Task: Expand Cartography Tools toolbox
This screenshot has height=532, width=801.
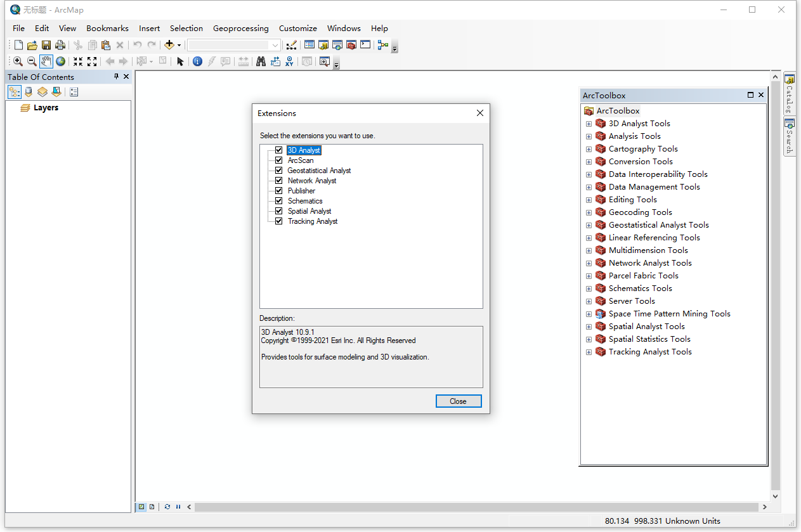Action: (x=589, y=149)
